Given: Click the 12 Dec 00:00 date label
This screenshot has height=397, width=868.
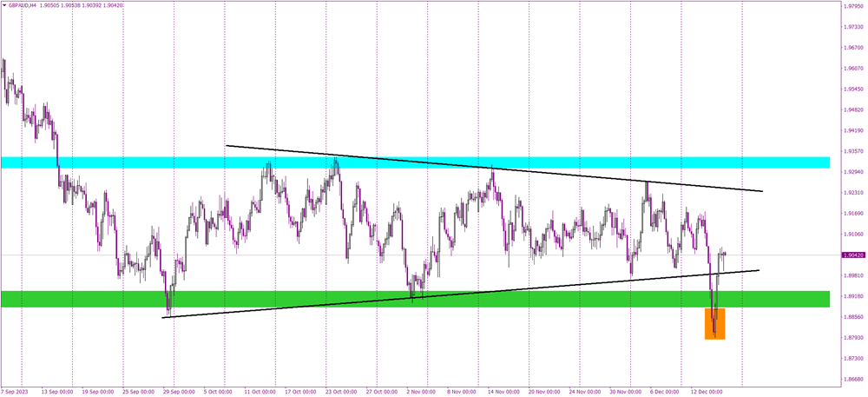Looking at the screenshot, I should 707,392.
